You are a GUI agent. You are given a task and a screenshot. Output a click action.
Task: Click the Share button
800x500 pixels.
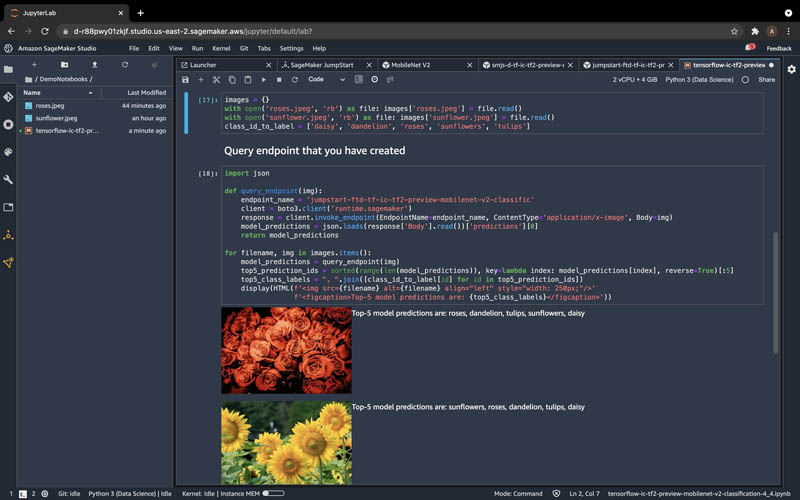[x=766, y=80]
